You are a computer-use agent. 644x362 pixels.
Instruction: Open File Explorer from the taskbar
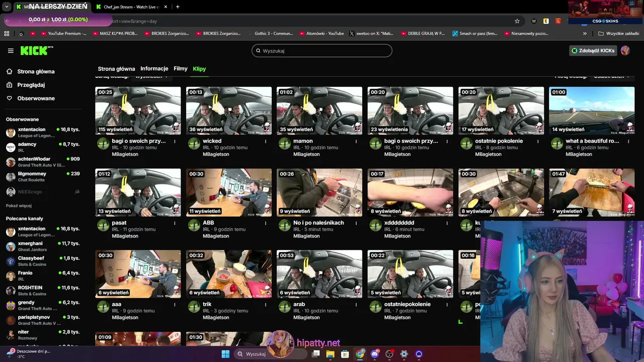coord(331,354)
